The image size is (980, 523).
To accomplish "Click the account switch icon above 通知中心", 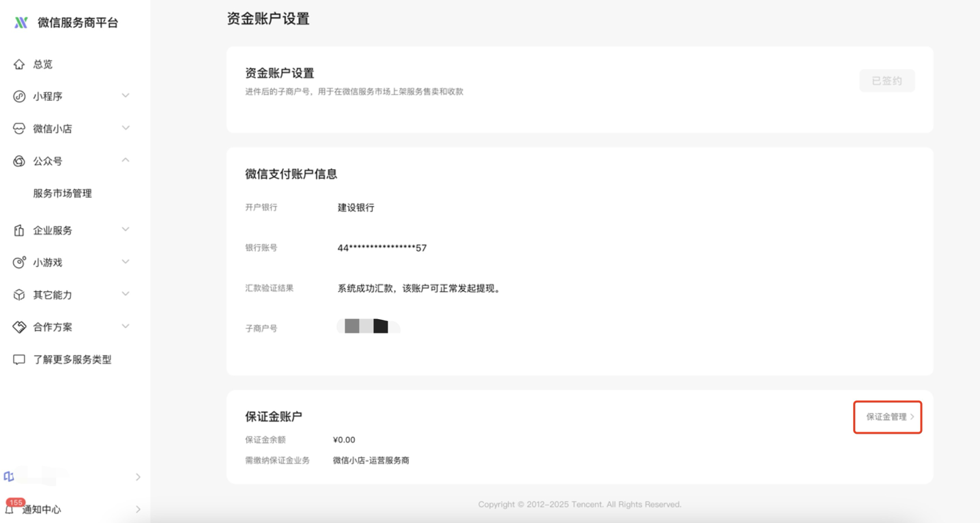I will click(9, 477).
